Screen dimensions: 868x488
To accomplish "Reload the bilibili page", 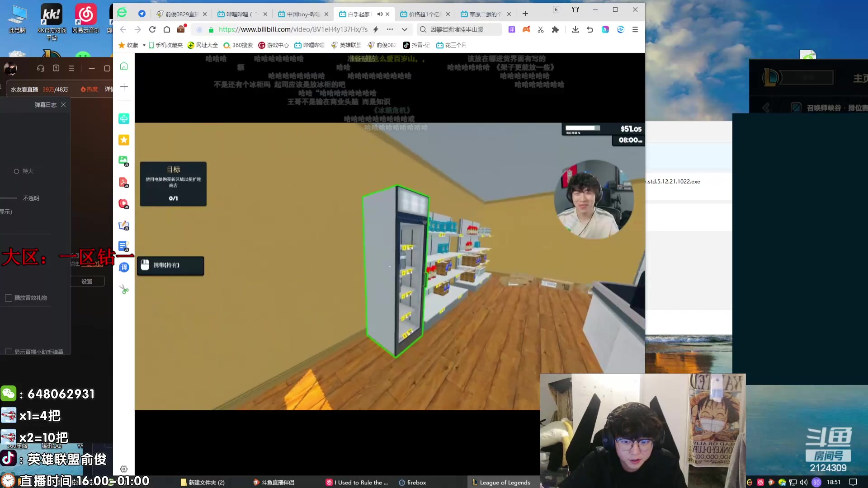I will click(152, 29).
